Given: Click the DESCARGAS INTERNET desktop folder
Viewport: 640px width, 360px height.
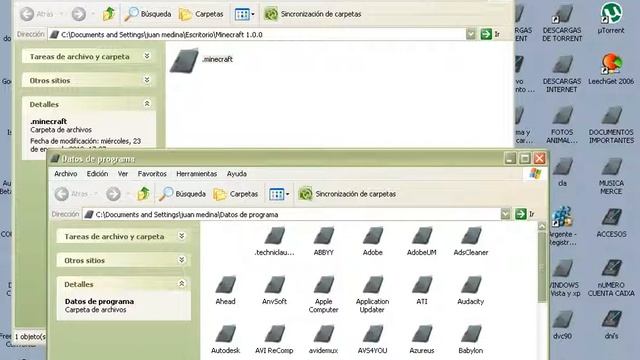Looking at the screenshot, I should 562,73.
